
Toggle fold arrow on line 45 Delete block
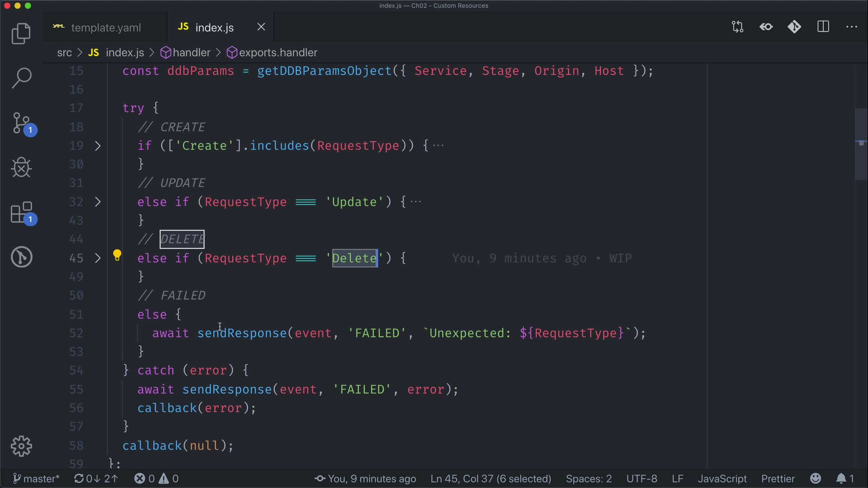pos(98,258)
